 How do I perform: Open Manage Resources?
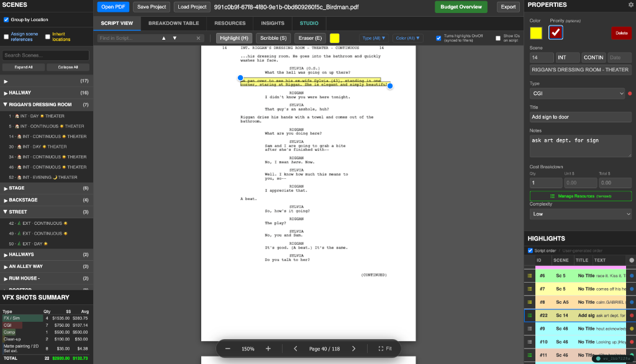tap(579, 198)
